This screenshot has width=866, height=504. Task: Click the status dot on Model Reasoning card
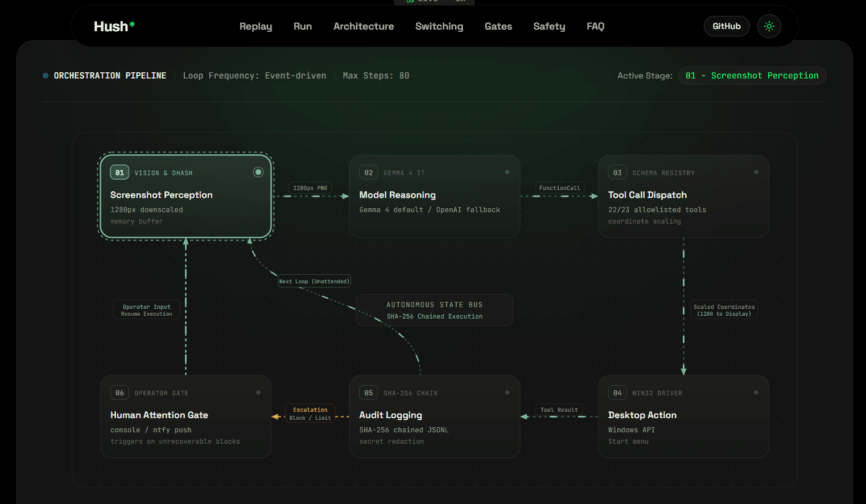[507, 172]
